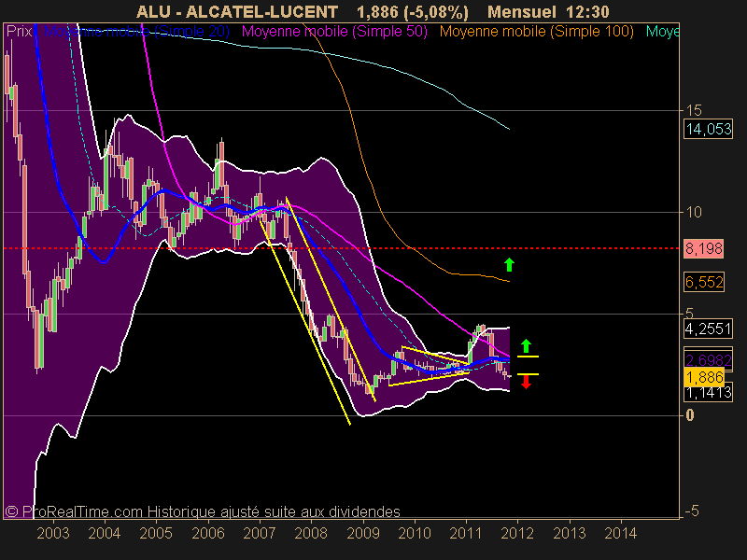Click the 10 value on price axis
This screenshot has width=747, height=560.
point(694,212)
